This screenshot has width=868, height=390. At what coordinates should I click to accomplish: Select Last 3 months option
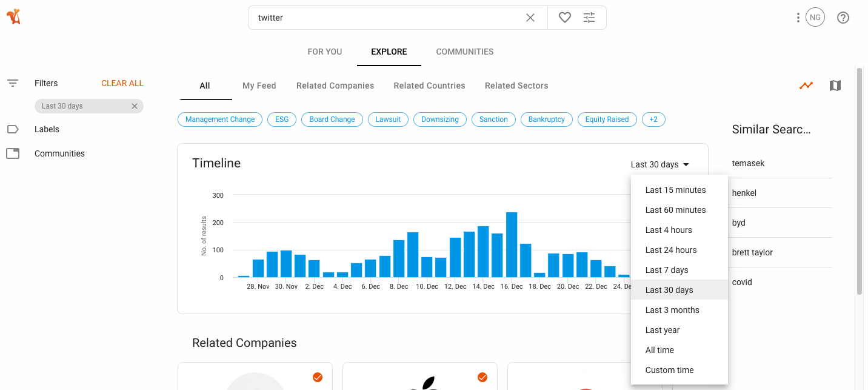(x=679, y=310)
